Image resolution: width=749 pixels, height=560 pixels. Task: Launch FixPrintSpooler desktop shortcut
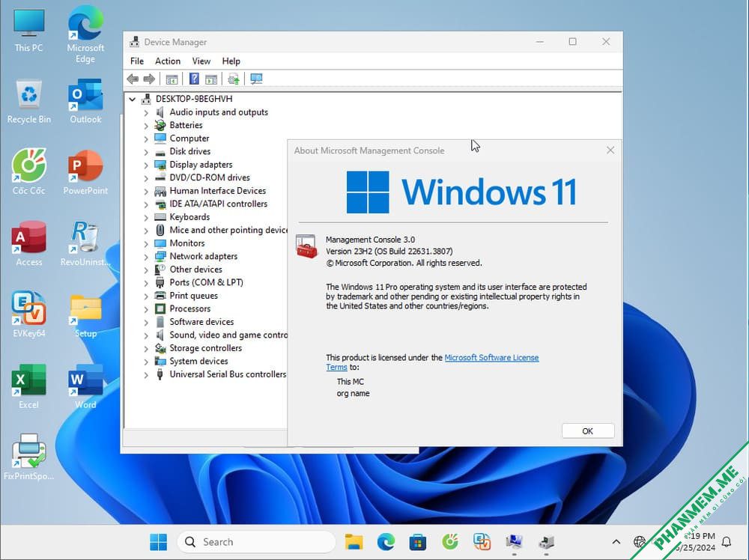(28, 457)
